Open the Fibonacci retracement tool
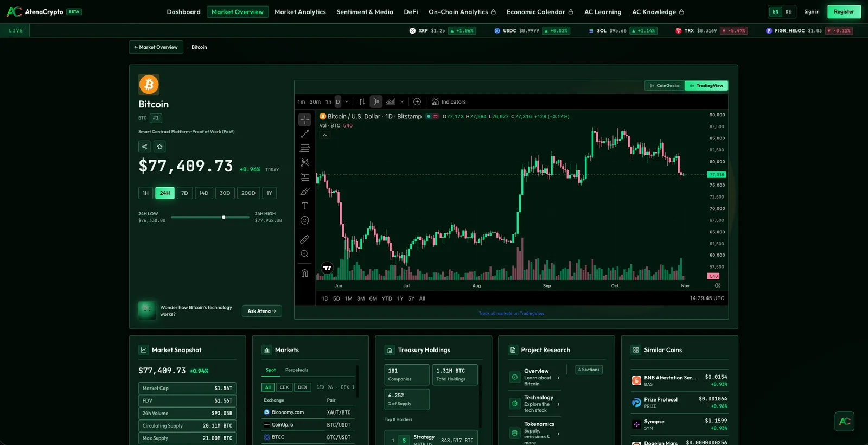 click(305, 148)
